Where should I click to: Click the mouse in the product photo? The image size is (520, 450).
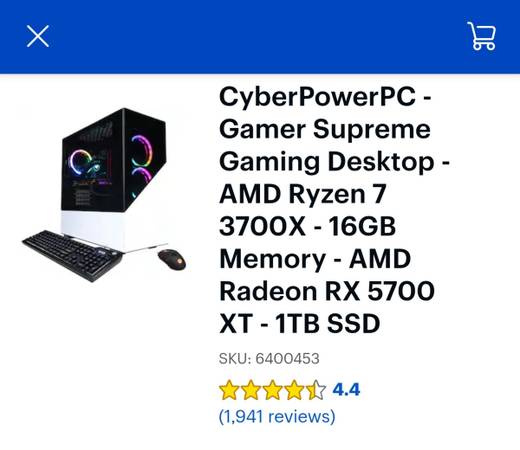point(172,259)
